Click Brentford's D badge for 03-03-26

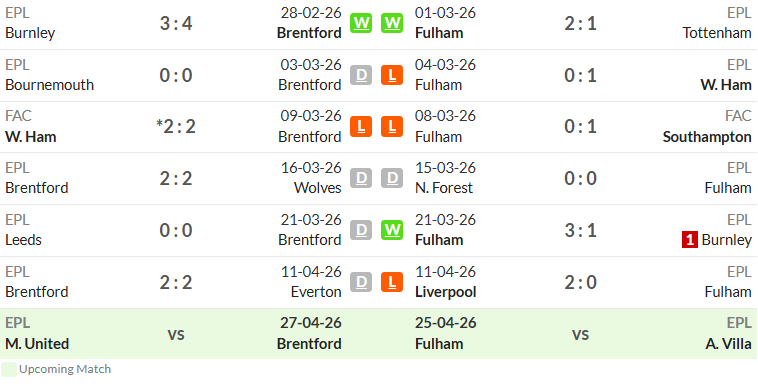click(x=361, y=75)
